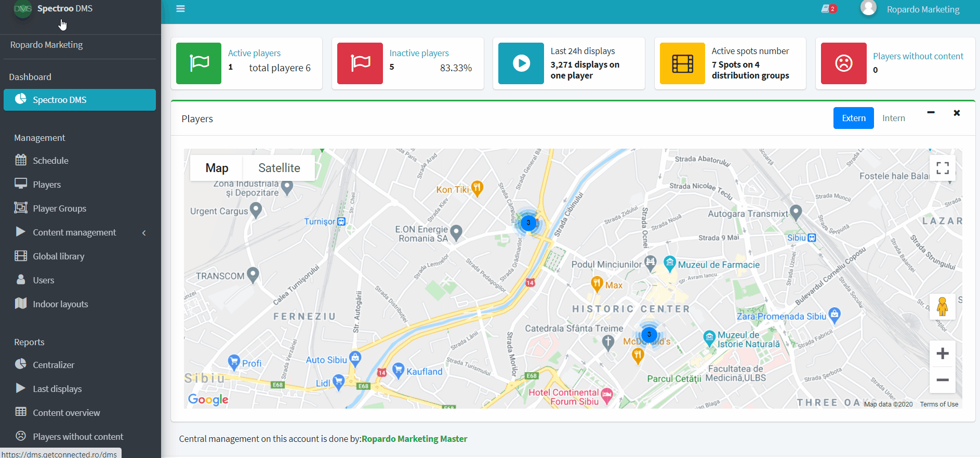Click the Content overview table icon
980x458 pixels.
pos(21,412)
